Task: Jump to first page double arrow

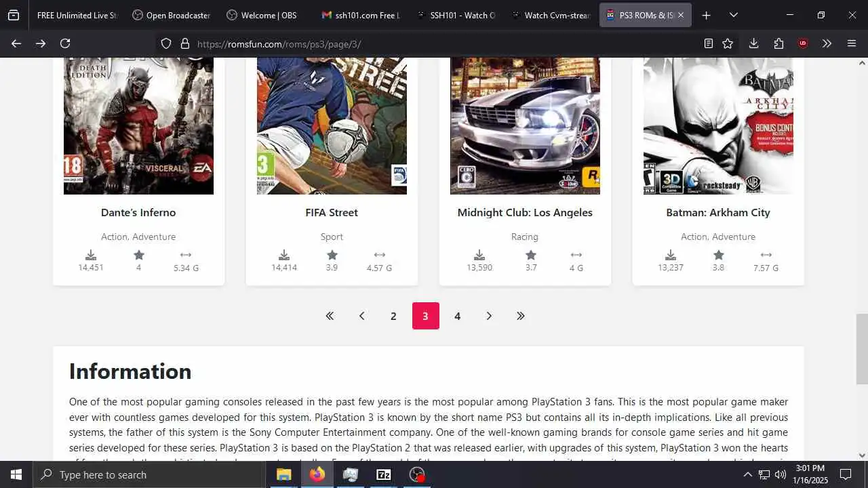Action: click(330, 316)
